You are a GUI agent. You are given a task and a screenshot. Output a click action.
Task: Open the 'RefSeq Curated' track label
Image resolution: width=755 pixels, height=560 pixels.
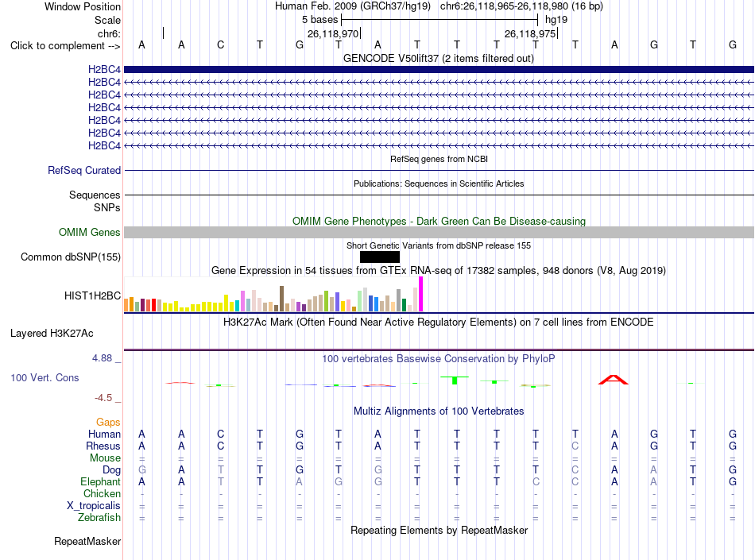click(84, 170)
